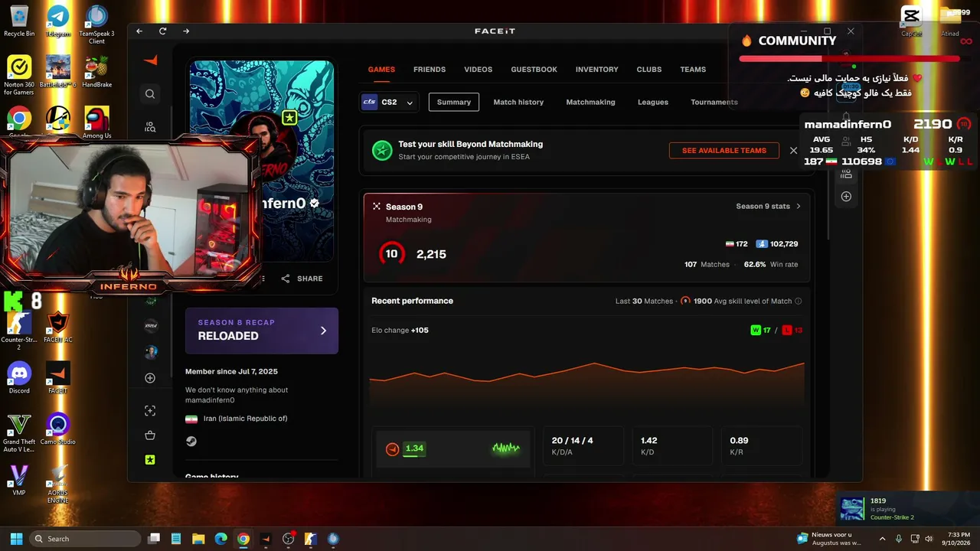Open the INVENTORY tab
Screen dimensions: 980x551
(597, 70)
